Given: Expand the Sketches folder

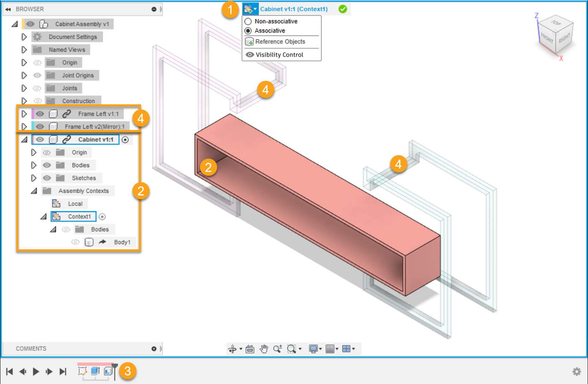Looking at the screenshot, I should tap(34, 178).
